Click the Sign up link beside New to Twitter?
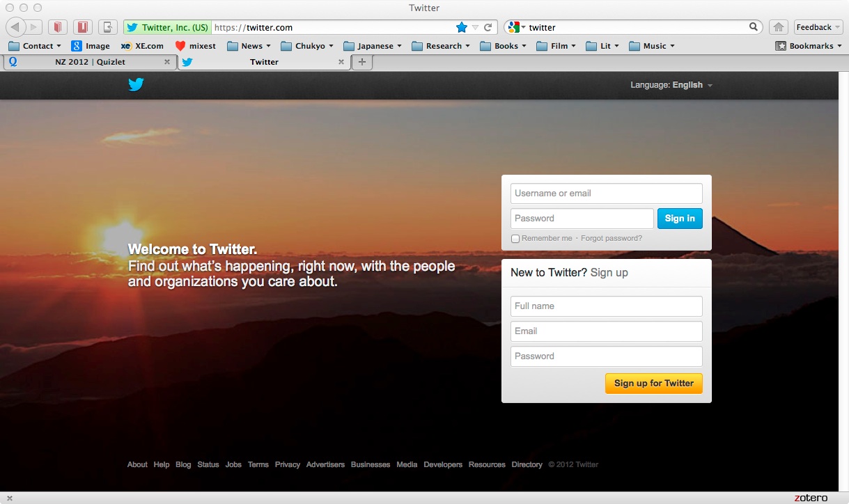This screenshot has width=849, height=504. click(609, 273)
